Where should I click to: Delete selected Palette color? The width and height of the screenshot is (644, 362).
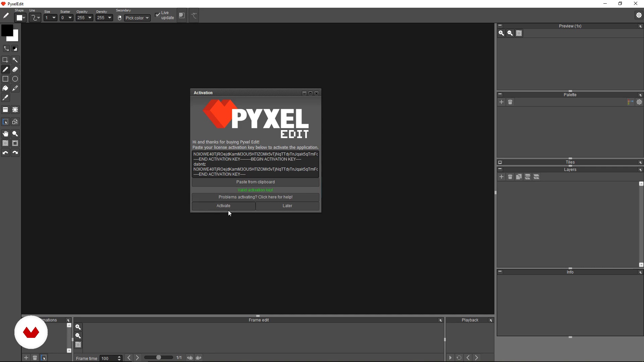pos(510,102)
